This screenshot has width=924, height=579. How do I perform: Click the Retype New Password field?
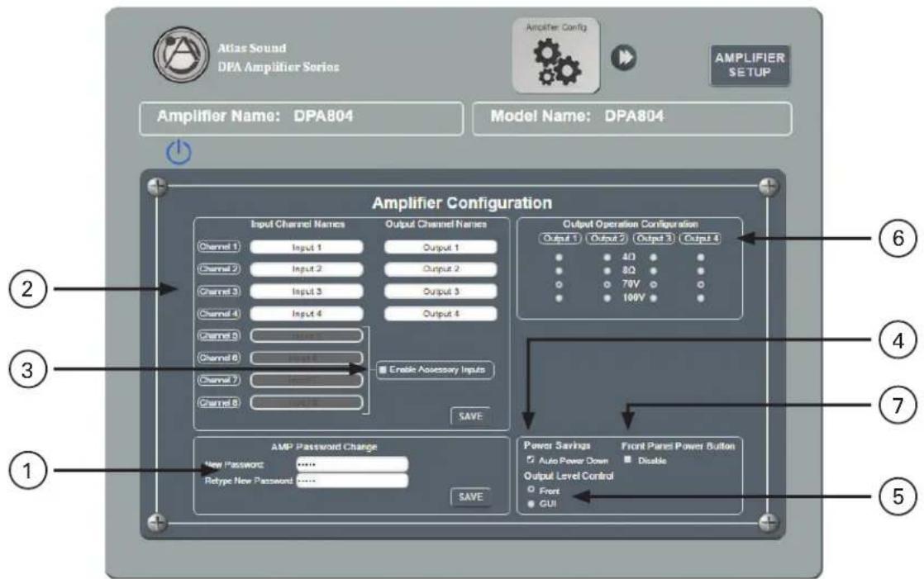(x=352, y=481)
